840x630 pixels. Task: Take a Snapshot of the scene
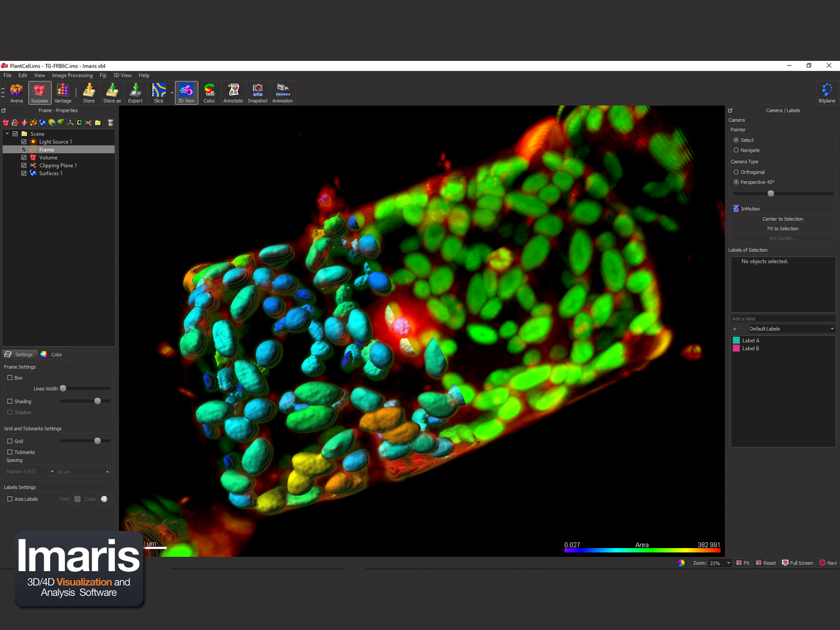pos(257,93)
